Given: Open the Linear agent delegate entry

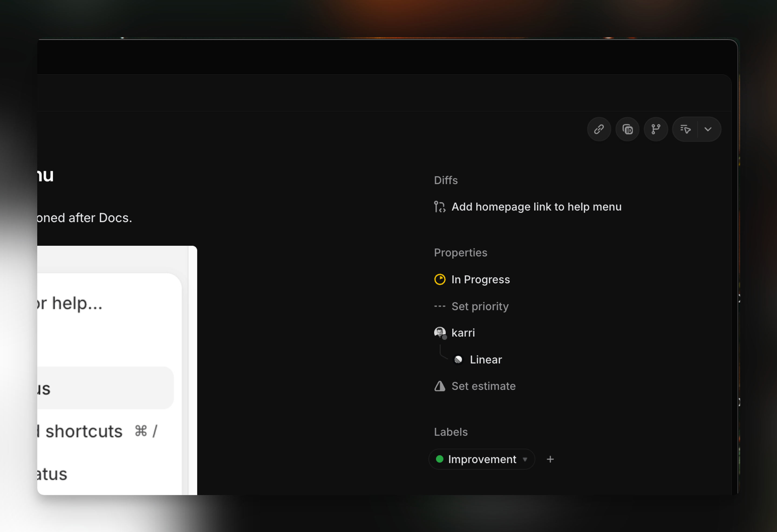Looking at the screenshot, I should 486,360.
